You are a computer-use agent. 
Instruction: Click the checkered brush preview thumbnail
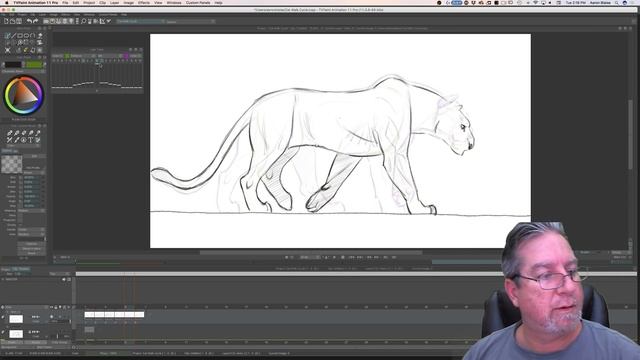coord(12,164)
